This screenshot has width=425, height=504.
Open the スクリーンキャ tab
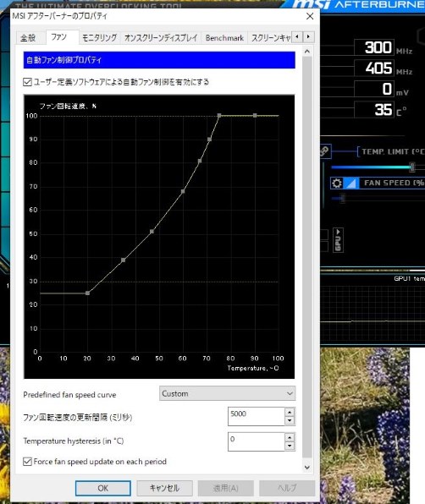270,38
